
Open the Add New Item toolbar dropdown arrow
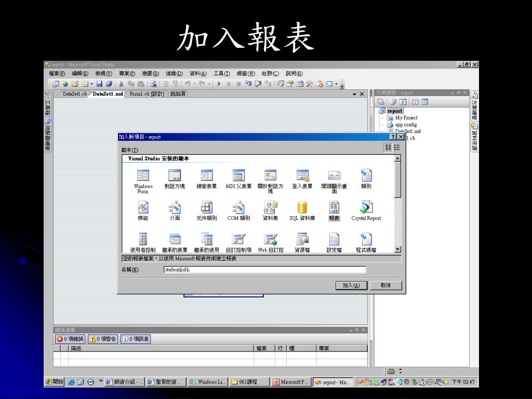[x=92, y=84]
